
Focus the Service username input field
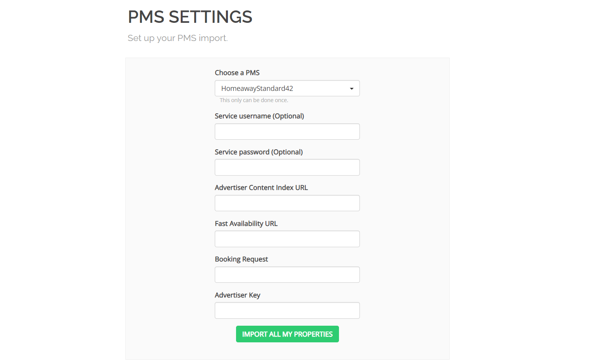pos(287,132)
